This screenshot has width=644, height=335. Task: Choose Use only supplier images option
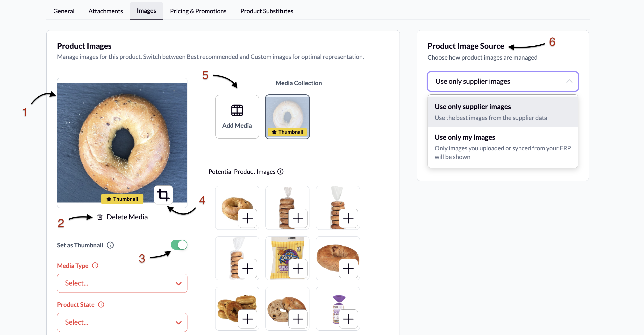[503, 112]
